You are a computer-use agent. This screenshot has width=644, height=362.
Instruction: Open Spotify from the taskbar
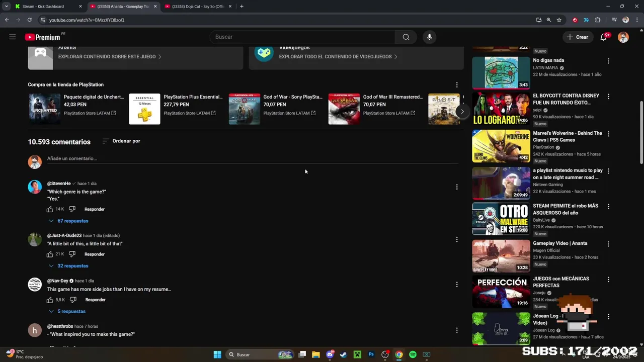tap(413, 354)
